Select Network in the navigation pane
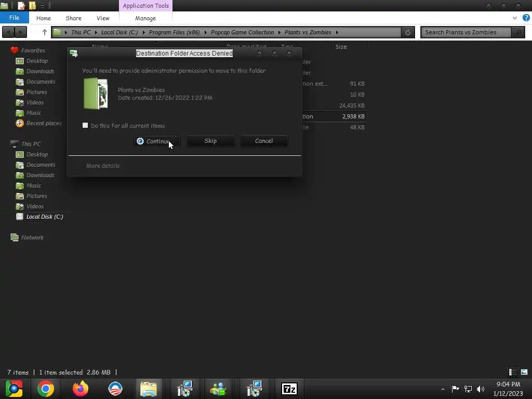Viewport: 532px width, 399px height. click(x=32, y=237)
